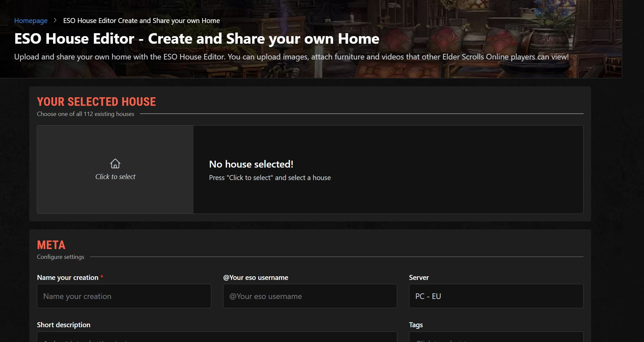Click the house icon in selector panel

[x=115, y=163]
